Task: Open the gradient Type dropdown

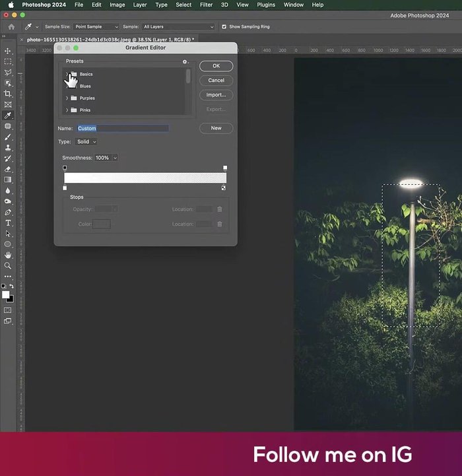Action: point(86,141)
